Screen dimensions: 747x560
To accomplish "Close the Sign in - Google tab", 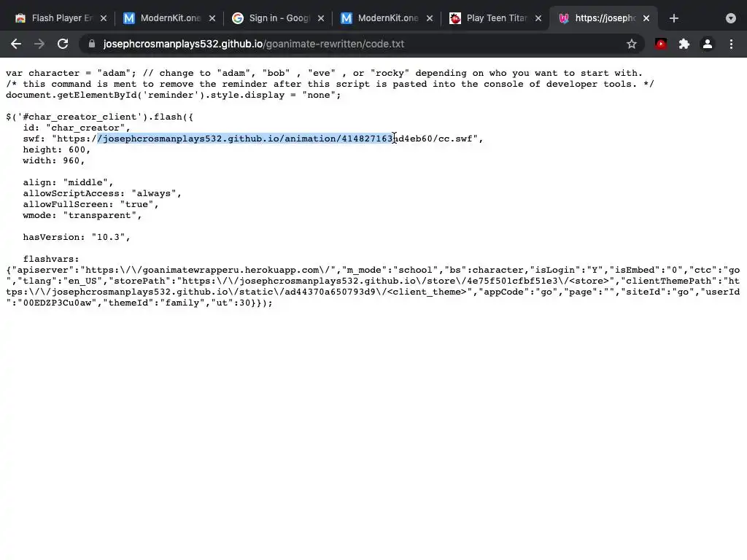I will [321, 18].
